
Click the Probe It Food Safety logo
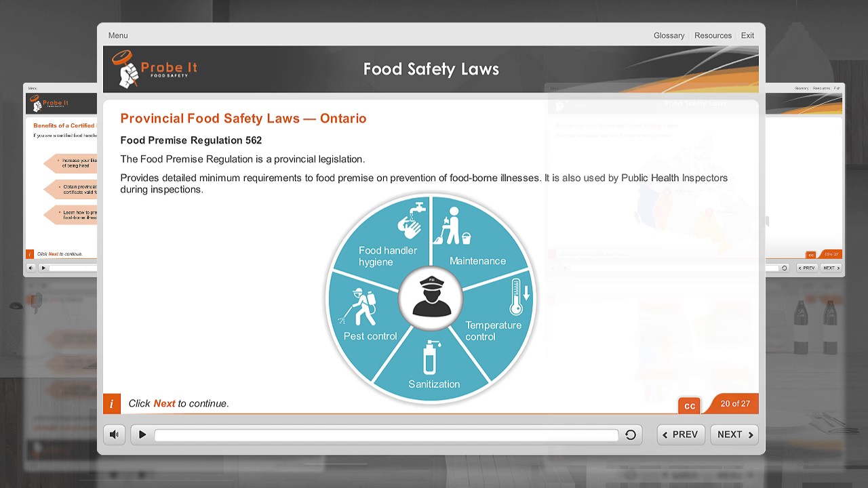[x=155, y=69]
